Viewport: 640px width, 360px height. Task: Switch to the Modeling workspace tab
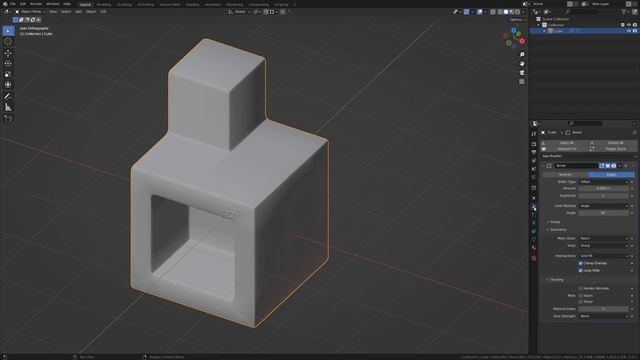click(104, 4)
